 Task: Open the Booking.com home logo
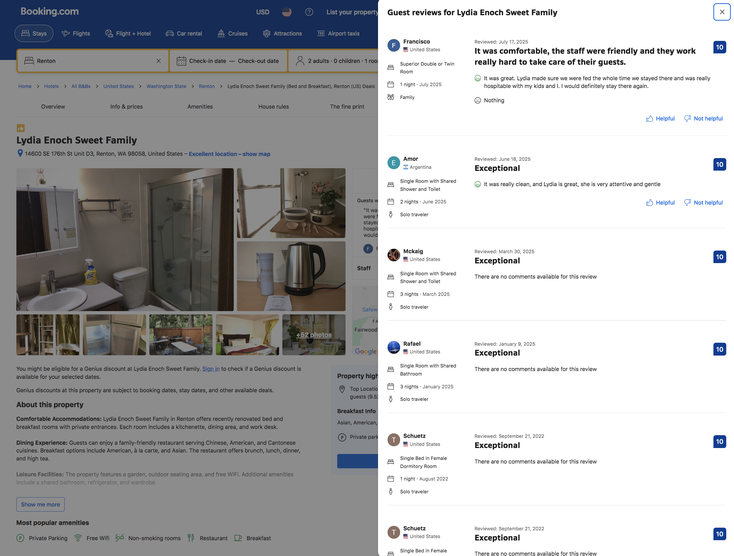tap(49, 12)
